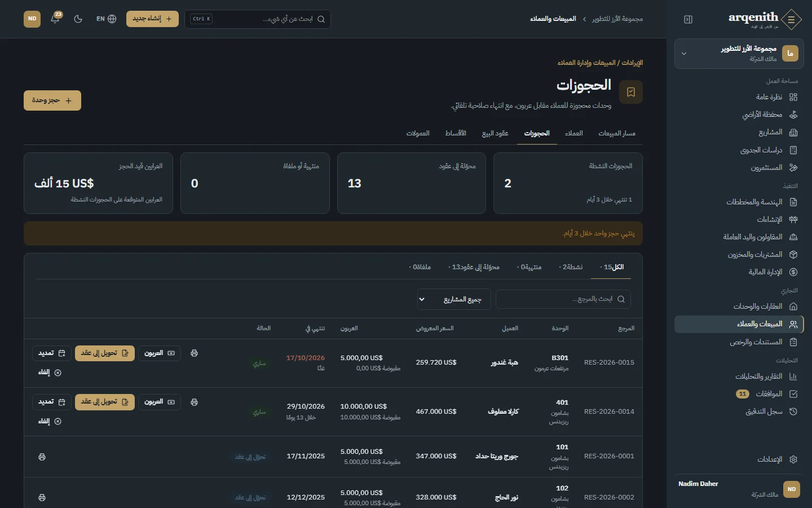Click تحويل إلى عقد for RES-2026-0014
812x508 pixels.
click(x=105, y=402)
